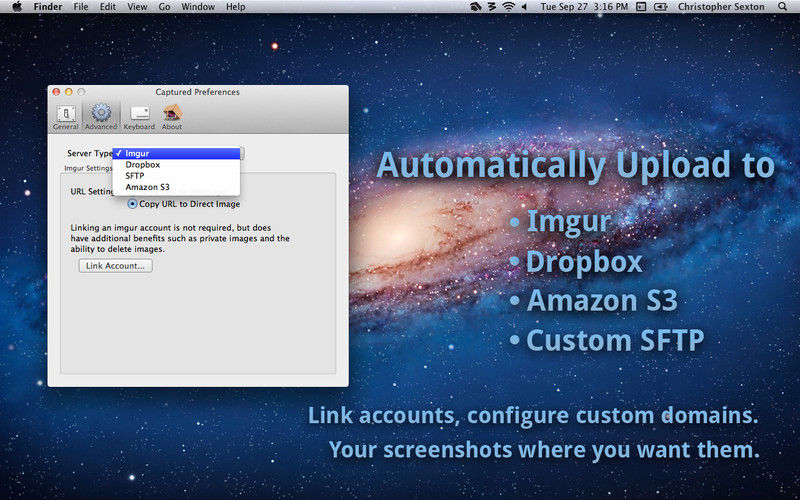Image resolution: width=800 pixels, height=500 pixels.
Task: Open the View menu
Action: tap(137, 7)
